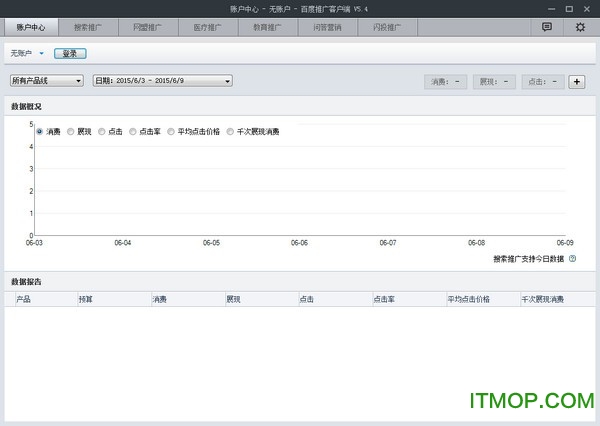Viewport: 600px width, 426px height.
Task: Click the icon beside 搜索推广支持今日数据
Action: (573, 259)
